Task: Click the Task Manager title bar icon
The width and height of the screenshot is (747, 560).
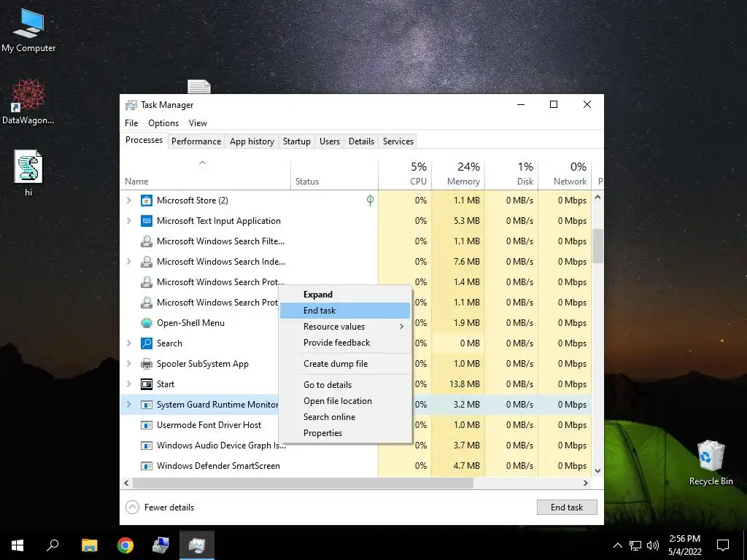Action: coord(131,105)
